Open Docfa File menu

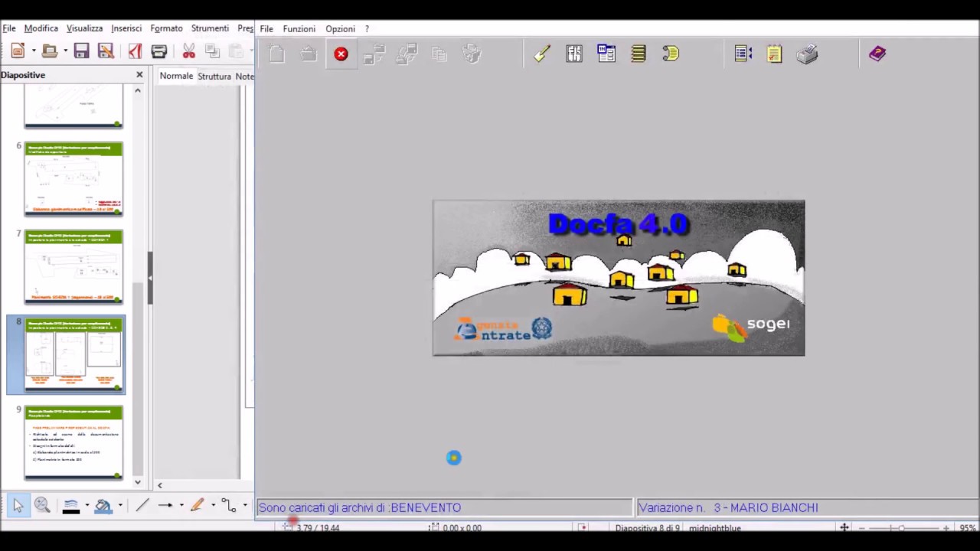(266, 29)
